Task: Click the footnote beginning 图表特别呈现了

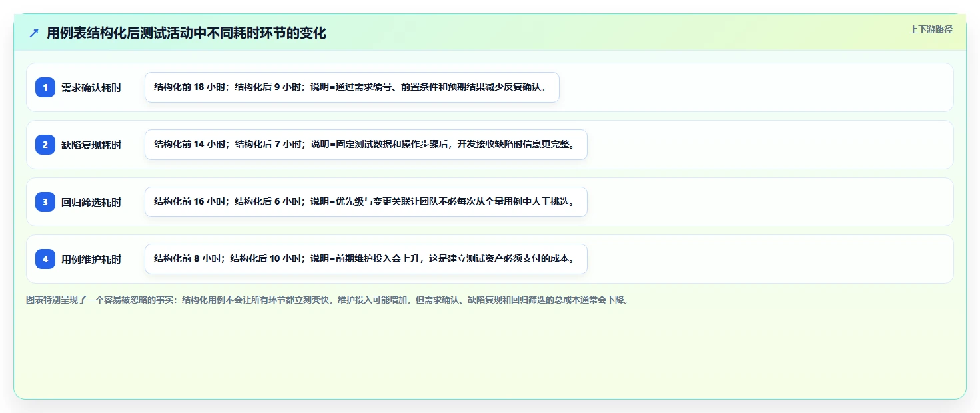Action: coord(327,300)
